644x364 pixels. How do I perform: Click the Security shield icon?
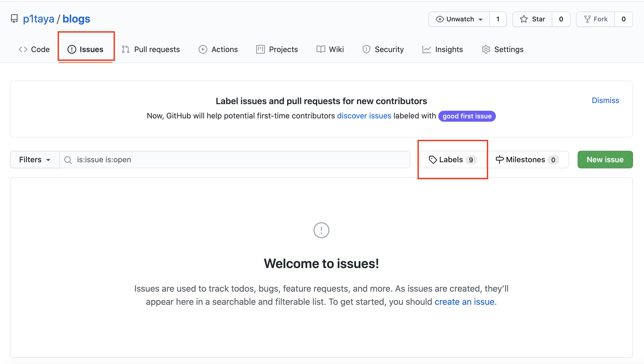(366, 49)
